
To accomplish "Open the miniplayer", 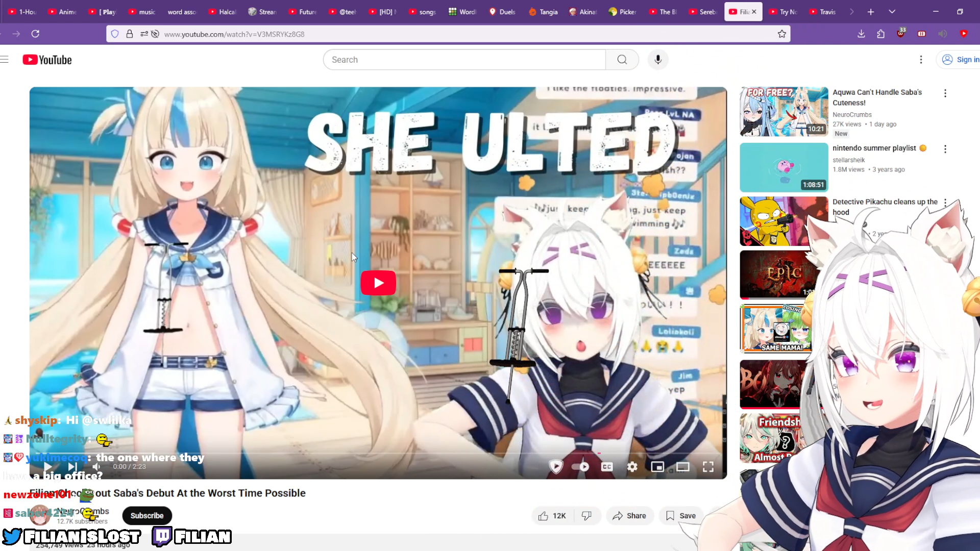I will click(657, 467).
